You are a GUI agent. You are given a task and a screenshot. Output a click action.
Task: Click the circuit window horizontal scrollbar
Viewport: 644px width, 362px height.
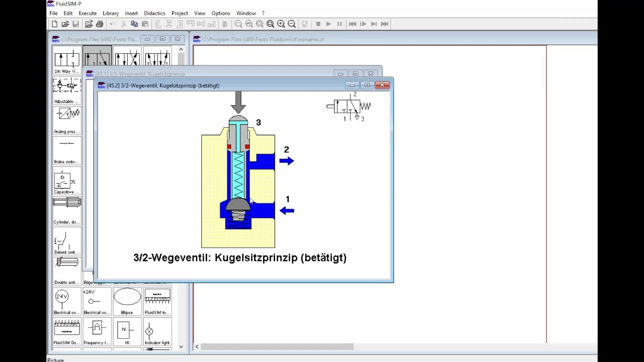(x=277, y=346)
